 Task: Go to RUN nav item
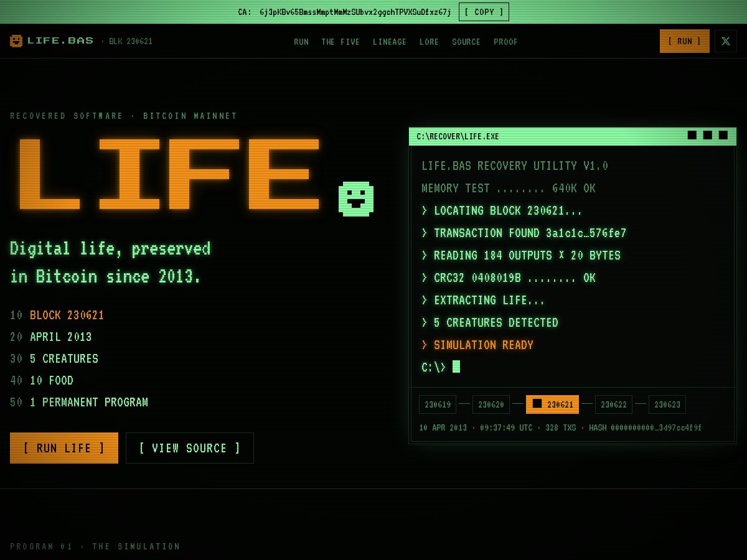(x=301, y=42)
